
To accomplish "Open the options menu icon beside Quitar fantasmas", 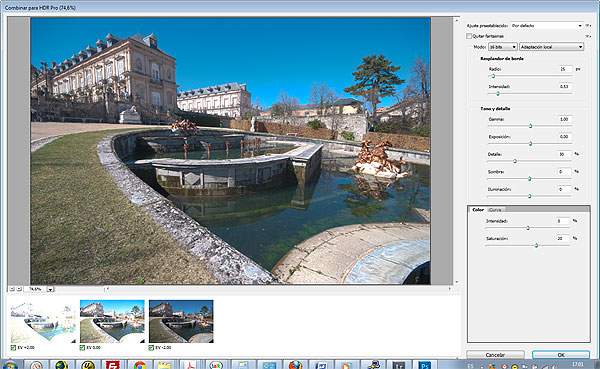I will pyautogui.click(x=588, y=36).
